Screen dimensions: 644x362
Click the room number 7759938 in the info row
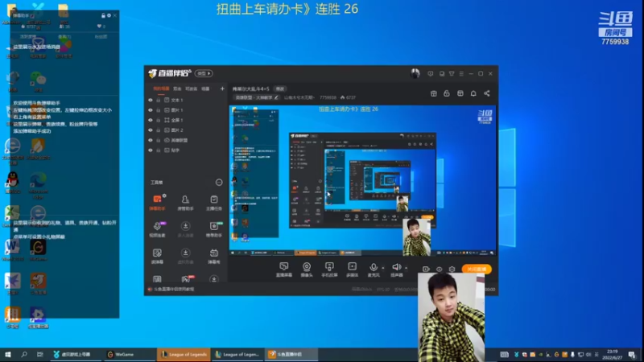click(328, 97)
